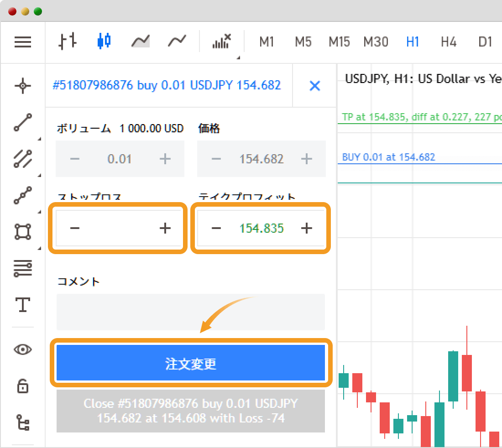Click the order title #51807986876 buy text
Viewport: 502px width, 448px height.
(167, 85)
